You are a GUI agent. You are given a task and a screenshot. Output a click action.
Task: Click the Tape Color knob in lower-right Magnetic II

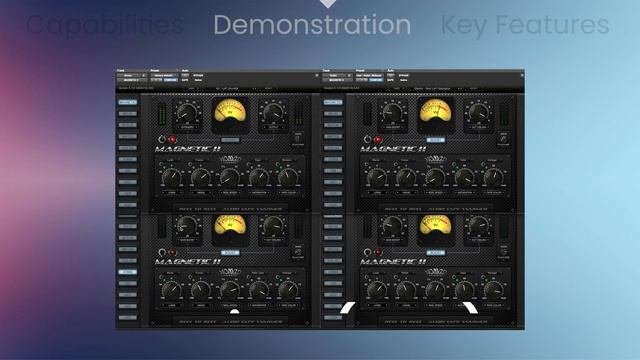[493, 290]
